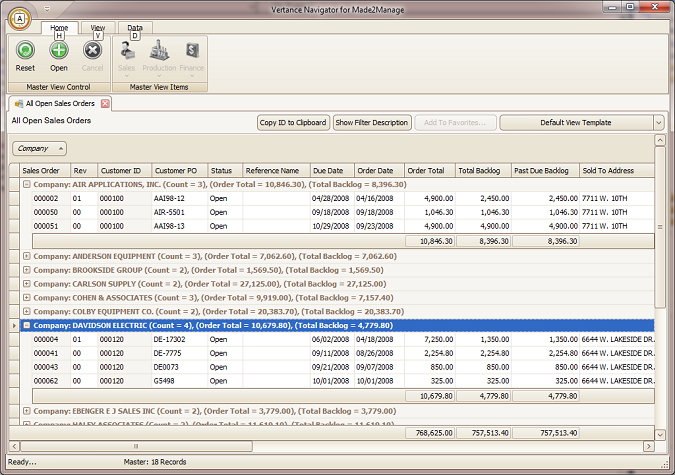675x475 pixels.
Task: Click the Reset master view icon
Action: pyautogui.click(x=25, y=50)
